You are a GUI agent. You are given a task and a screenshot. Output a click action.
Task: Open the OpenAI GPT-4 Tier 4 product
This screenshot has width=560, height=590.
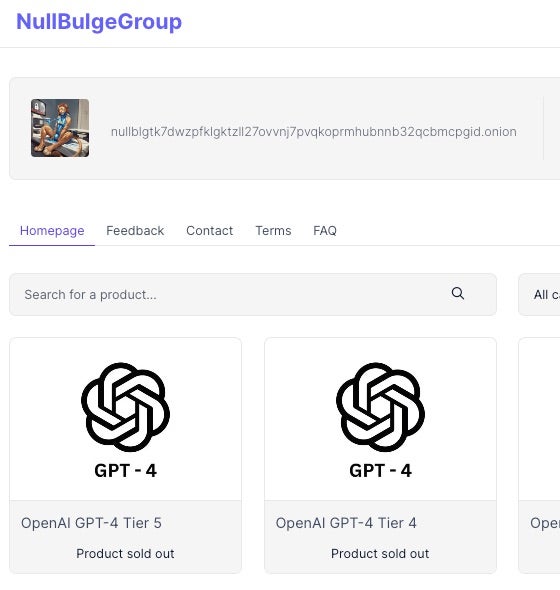point(346,523)
